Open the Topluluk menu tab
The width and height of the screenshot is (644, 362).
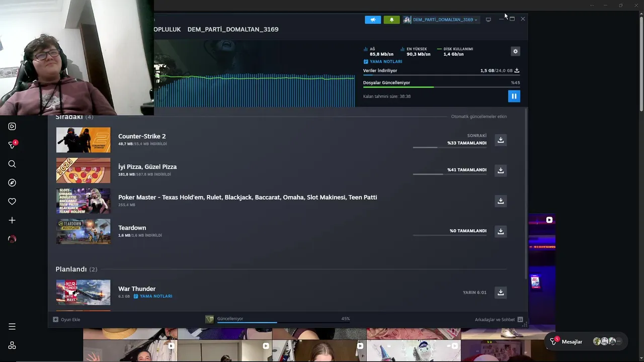[167, 29]
